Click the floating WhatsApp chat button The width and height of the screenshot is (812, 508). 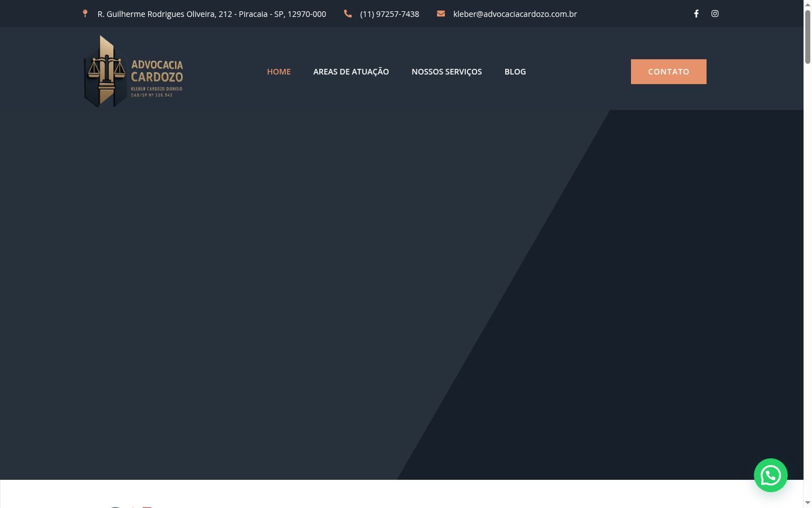771,475
